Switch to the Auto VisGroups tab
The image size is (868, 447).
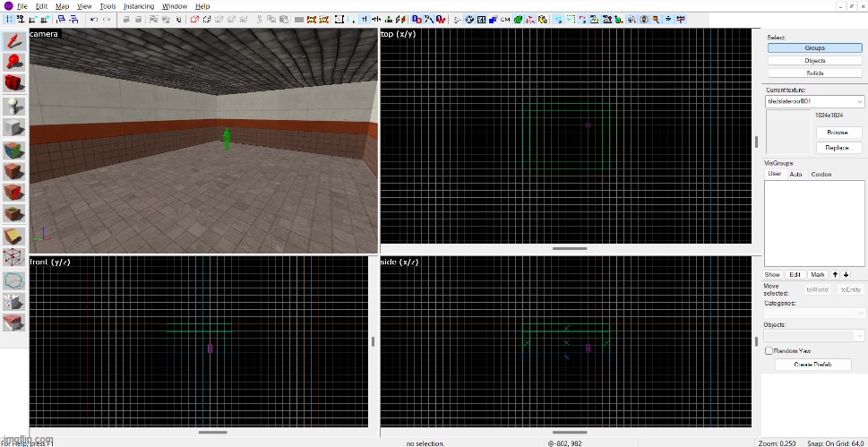coord(795,174)
